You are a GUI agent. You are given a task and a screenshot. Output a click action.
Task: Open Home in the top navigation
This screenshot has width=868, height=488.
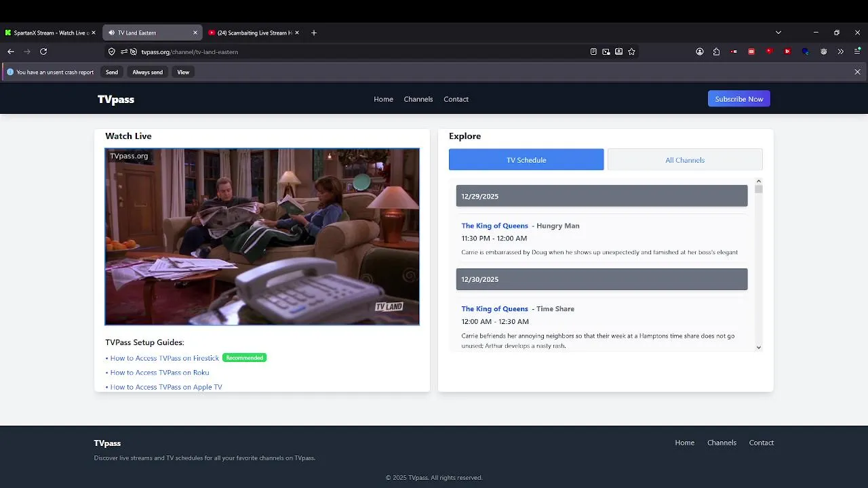[x=383, y=99]
